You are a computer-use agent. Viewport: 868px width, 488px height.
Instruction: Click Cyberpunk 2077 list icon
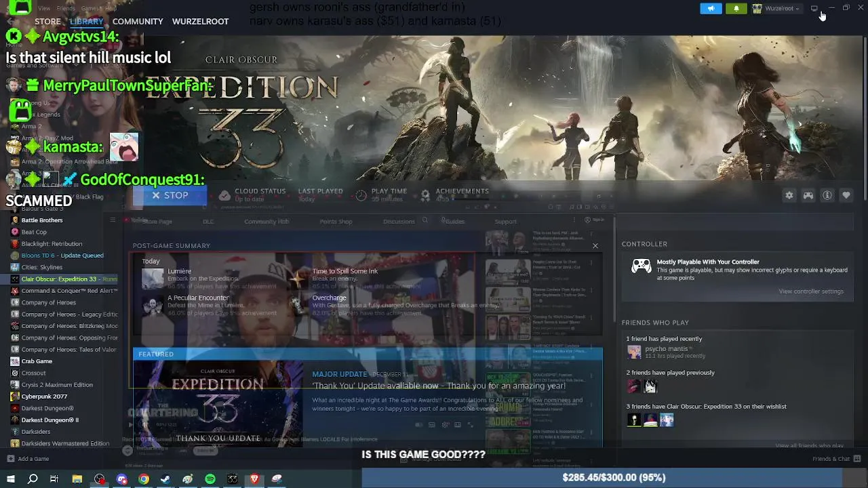15,396
